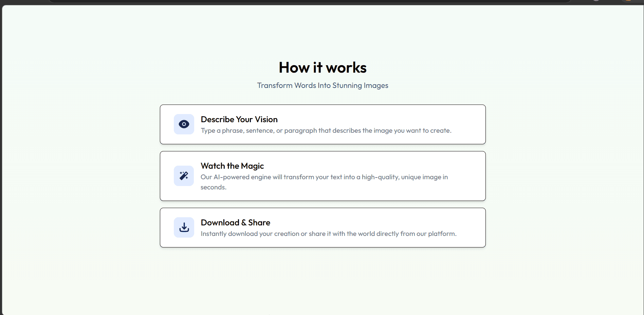
Task: Select the Watch the Magic heading
Action: (232, 166)
